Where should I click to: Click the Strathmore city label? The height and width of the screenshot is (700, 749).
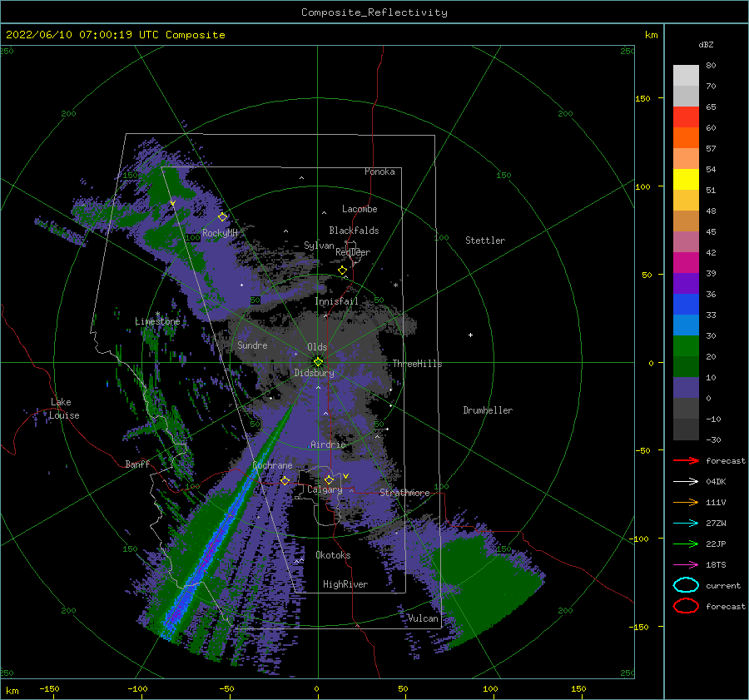tap(404, 493)
